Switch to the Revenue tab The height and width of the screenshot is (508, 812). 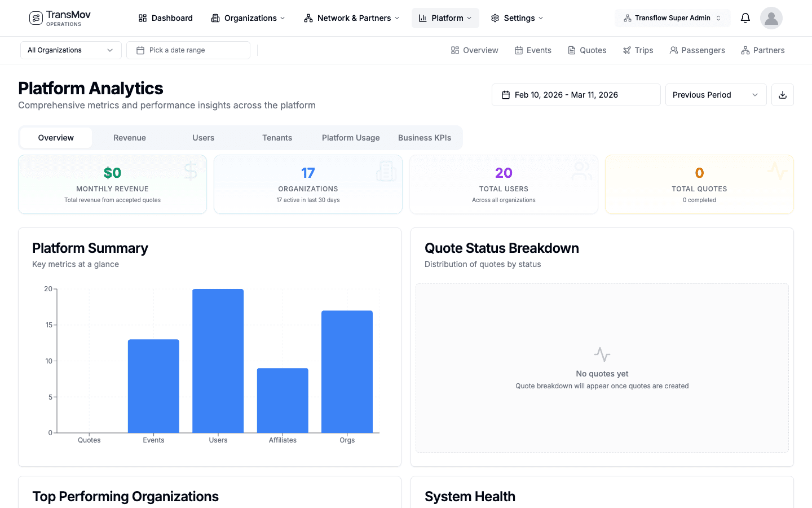coord(129,137)
